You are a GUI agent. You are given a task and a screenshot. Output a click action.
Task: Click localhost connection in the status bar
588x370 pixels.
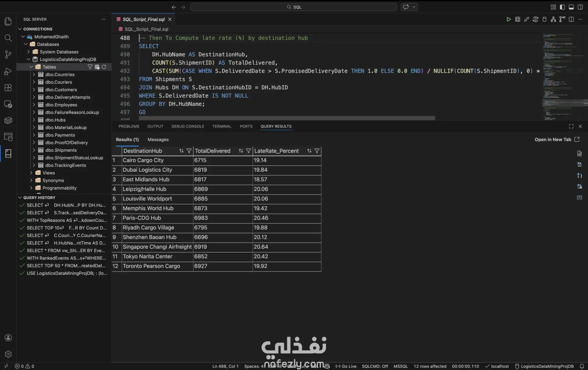(x=497, y=366)
